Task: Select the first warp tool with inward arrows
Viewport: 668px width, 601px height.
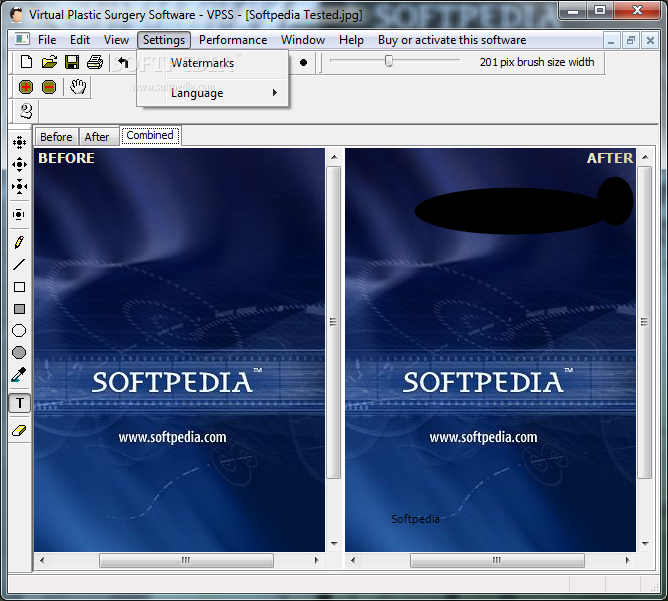Action: 19,142
